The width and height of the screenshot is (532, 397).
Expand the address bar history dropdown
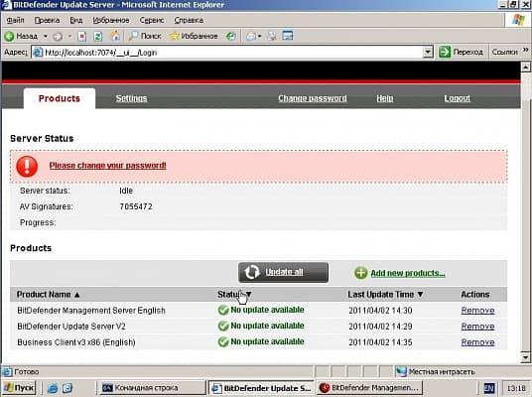[428, 52]
